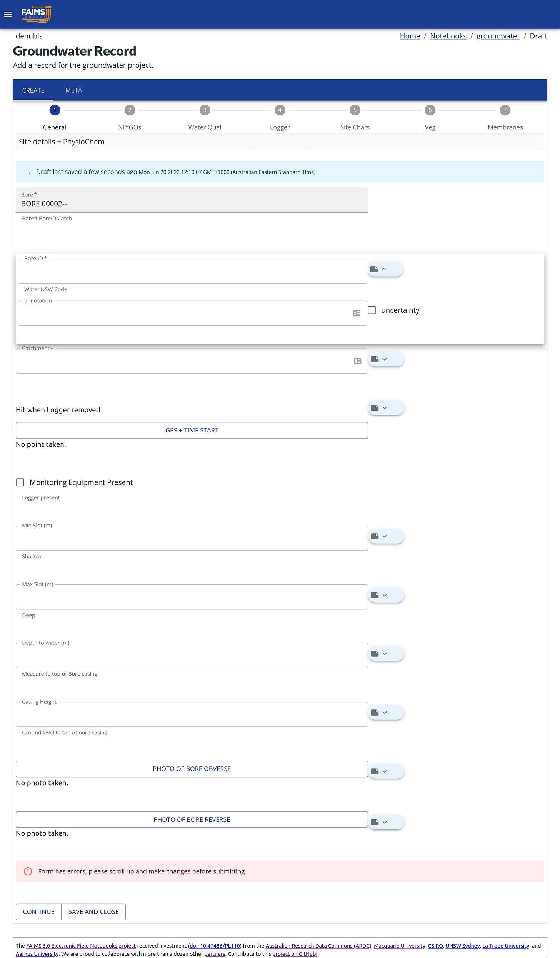Click the SAVE AND CLOSE button

pos(93,912)
